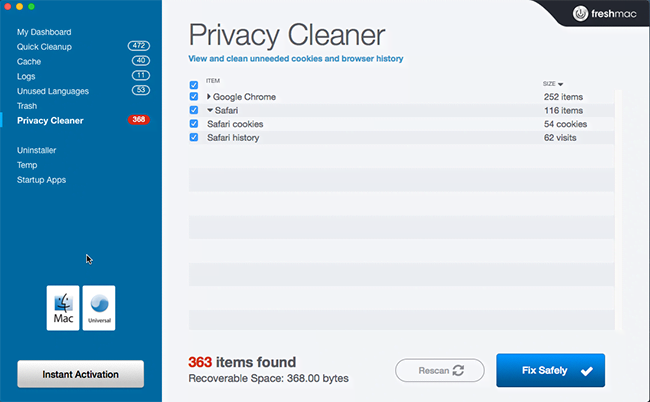
Task: Click the Fix Safely button
Action: coord(551,370)
